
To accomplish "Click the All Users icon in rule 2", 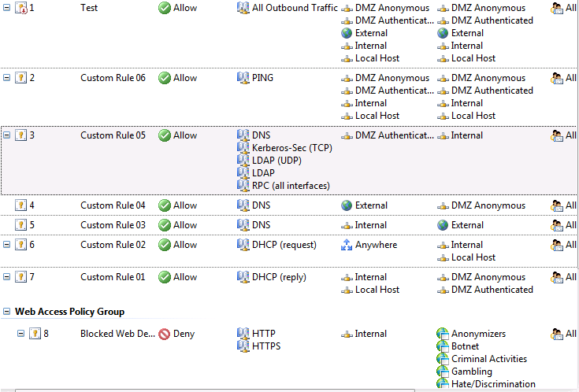I will coord(558,78).
